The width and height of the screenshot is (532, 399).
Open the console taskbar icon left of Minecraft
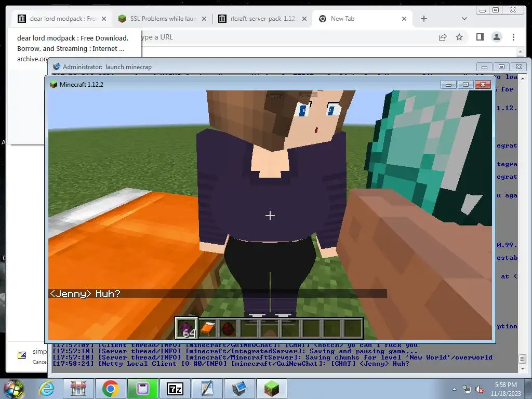click(x=239, y=389)
